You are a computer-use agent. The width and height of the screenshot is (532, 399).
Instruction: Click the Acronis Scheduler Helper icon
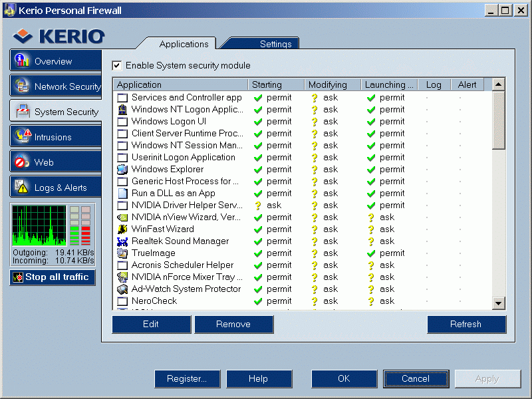pyautogui.click(x=122, y=265)
